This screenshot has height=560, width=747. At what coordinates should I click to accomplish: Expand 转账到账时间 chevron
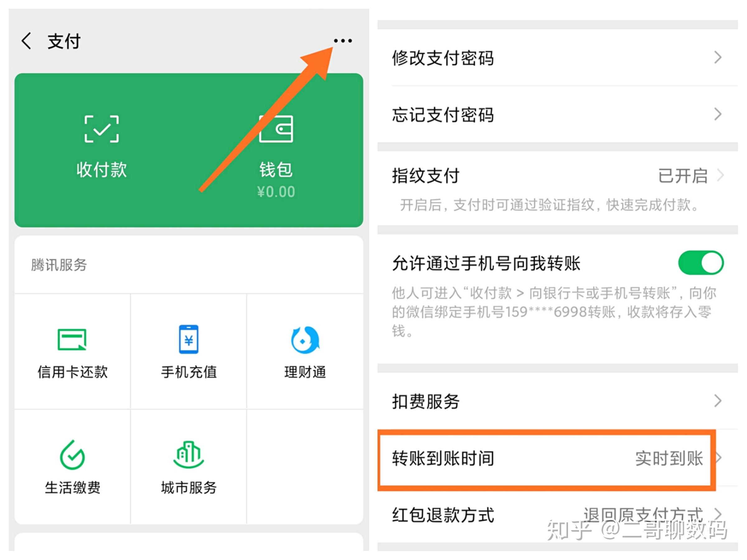[719, 458]
